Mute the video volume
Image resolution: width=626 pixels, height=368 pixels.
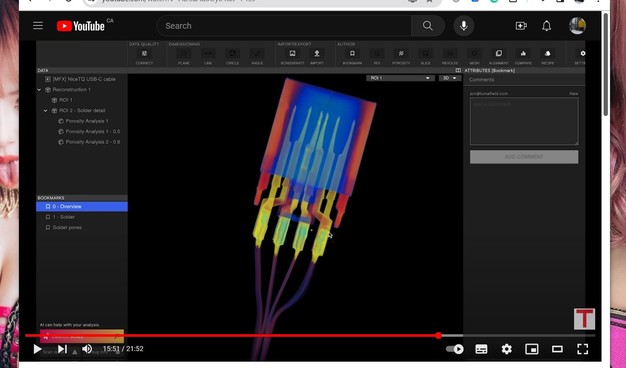(x=87, y=349)
